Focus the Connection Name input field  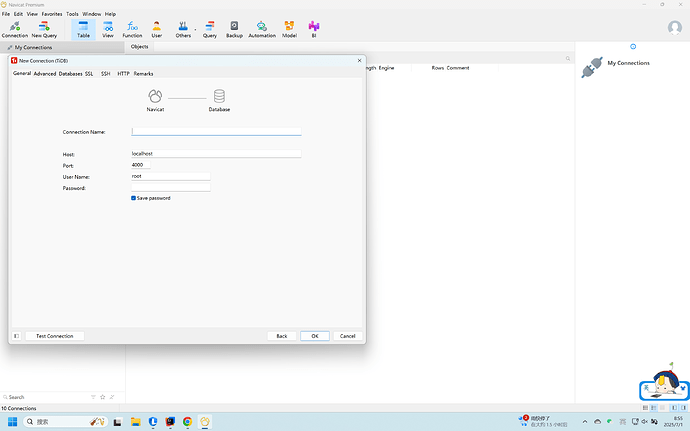click(216, 131)
